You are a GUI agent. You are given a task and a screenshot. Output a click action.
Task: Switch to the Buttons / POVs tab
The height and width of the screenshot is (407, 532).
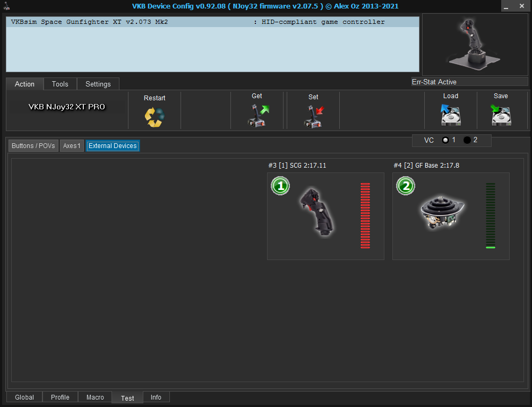coord(33,146)
